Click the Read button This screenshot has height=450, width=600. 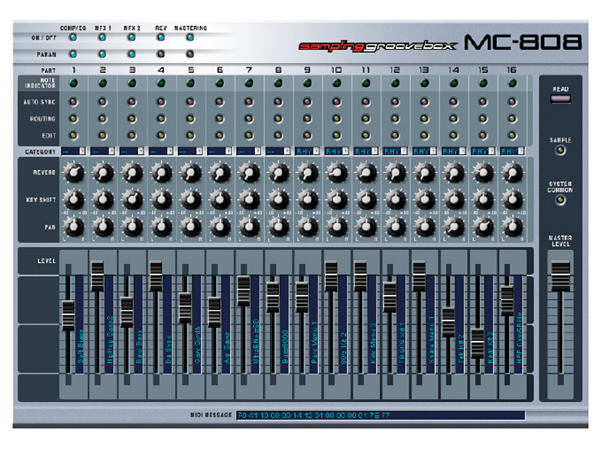[561, 99]
